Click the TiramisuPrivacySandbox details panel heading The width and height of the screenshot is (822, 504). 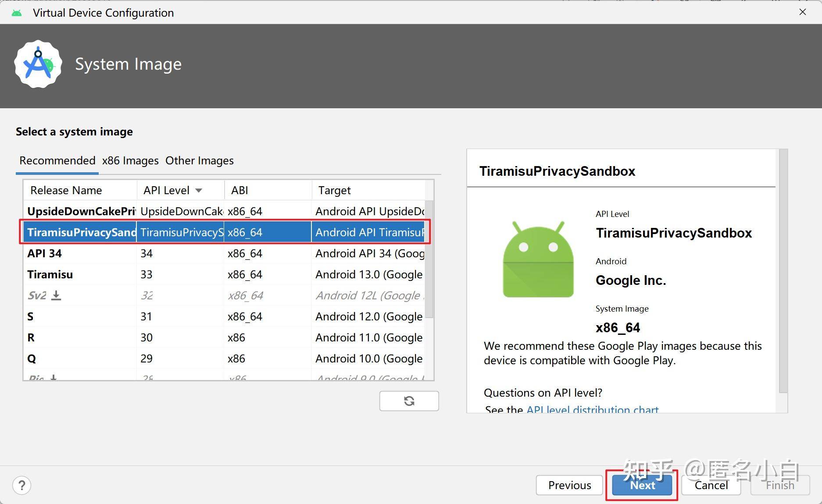(557, 171)
